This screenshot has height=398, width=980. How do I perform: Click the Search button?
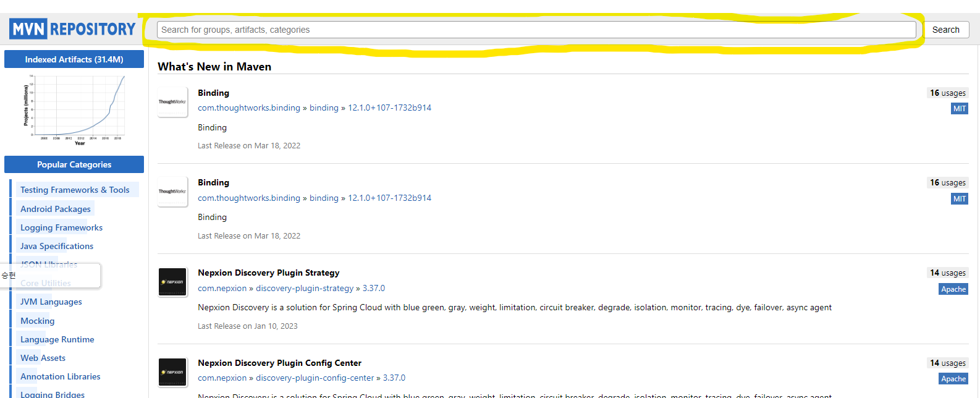pyautogui.click(x=945, y=30)
